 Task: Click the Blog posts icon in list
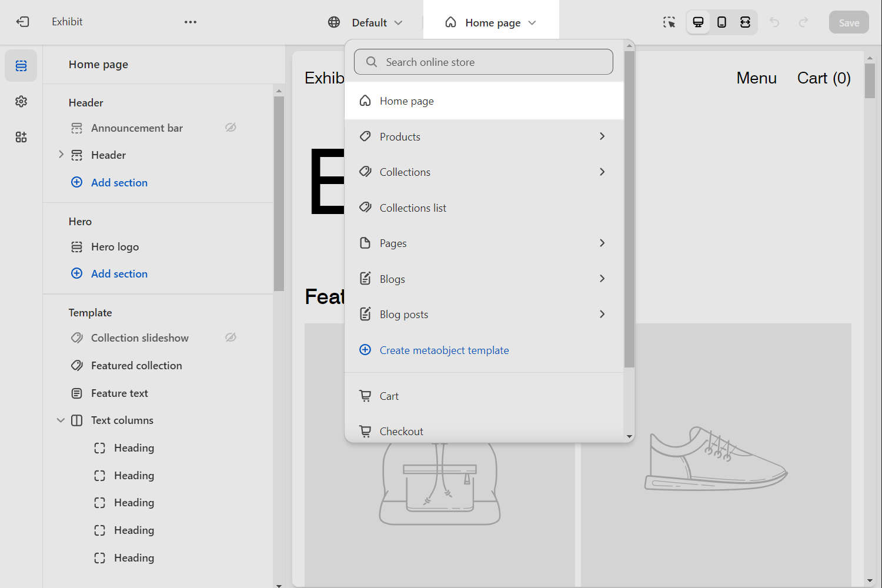coord(365,314)
